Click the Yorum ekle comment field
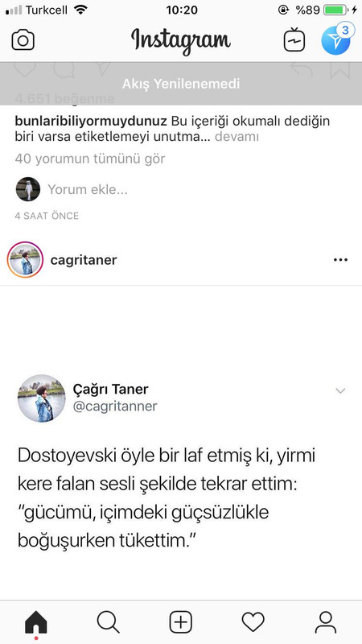This screenshot has width=362, height=644. point(88,189)
